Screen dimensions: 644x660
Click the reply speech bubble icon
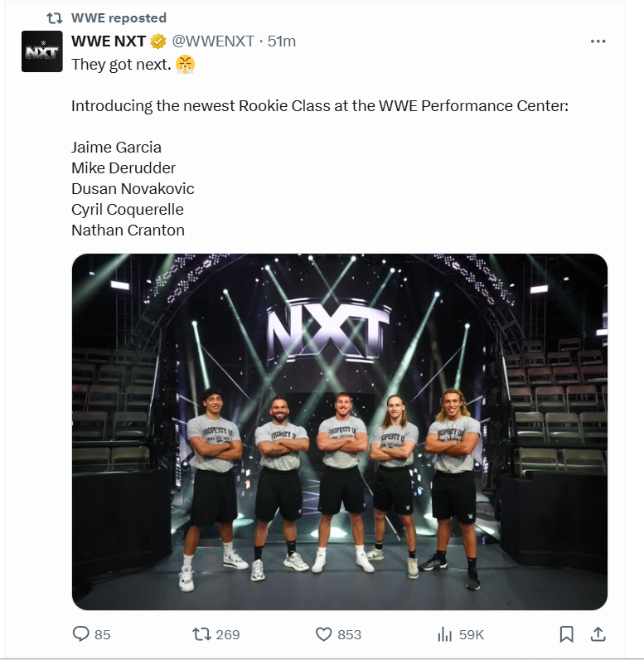(80, 634)
